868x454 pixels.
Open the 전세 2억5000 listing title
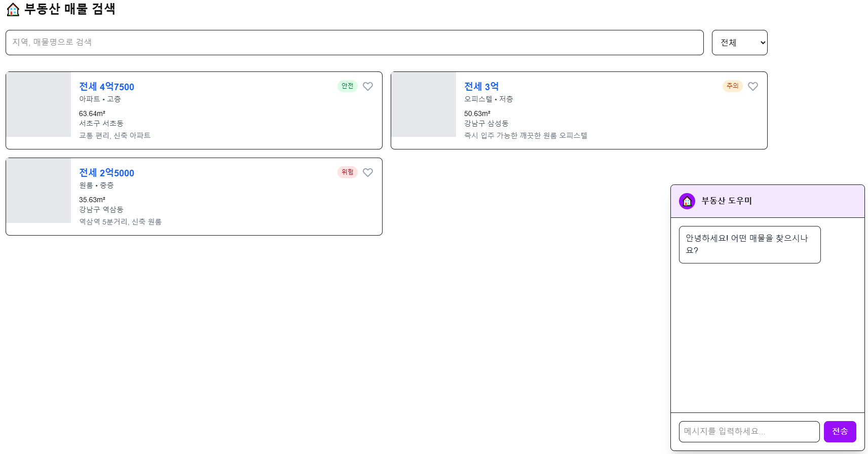(x=106, y=173)
